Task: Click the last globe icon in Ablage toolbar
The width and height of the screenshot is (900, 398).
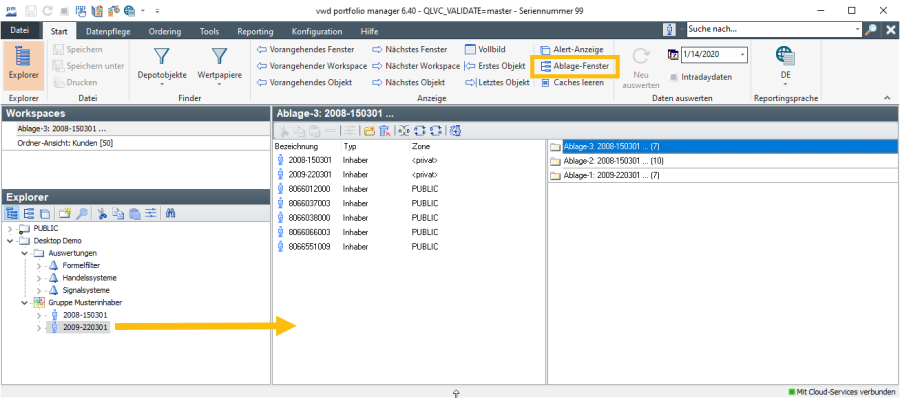Action: 456,131
